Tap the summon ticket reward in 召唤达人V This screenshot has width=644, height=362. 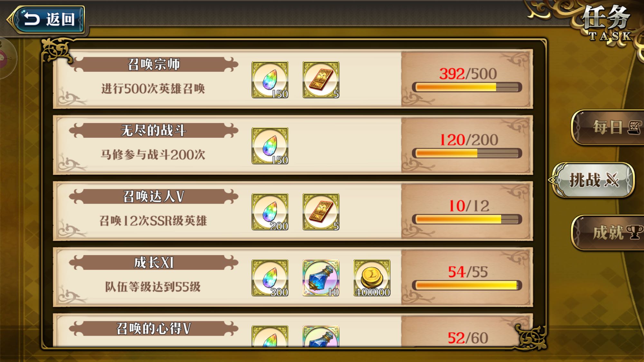[321, 212]
